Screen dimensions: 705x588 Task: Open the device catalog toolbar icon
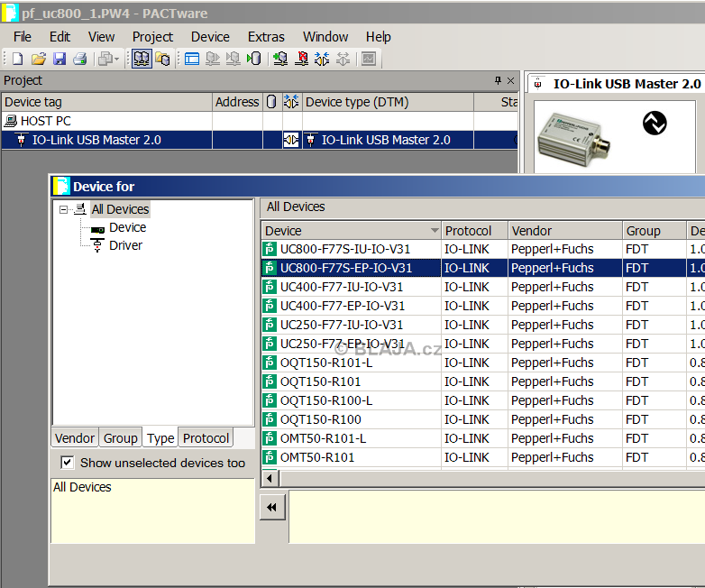[x=162, y=59]
